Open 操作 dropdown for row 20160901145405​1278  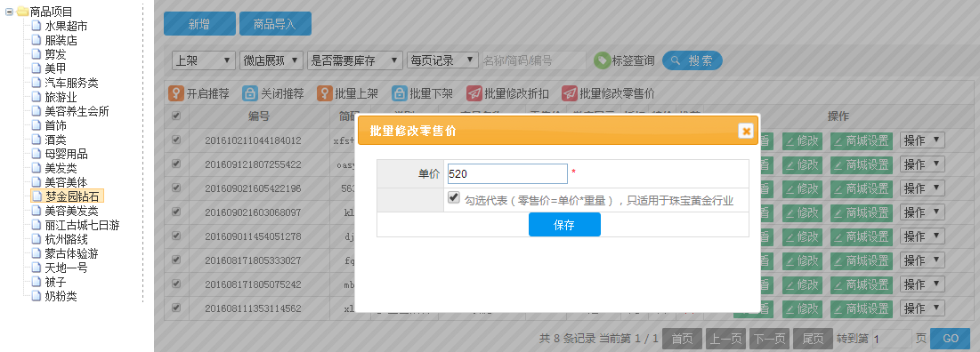click(x=922, y=236)
